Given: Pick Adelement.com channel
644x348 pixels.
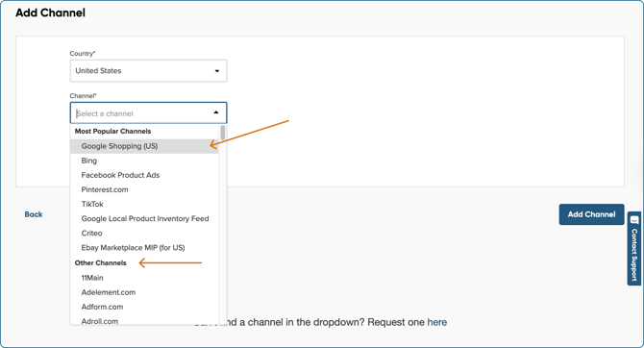Looking at the screenshot, I should pyautogui.click(x=144, y=292).
